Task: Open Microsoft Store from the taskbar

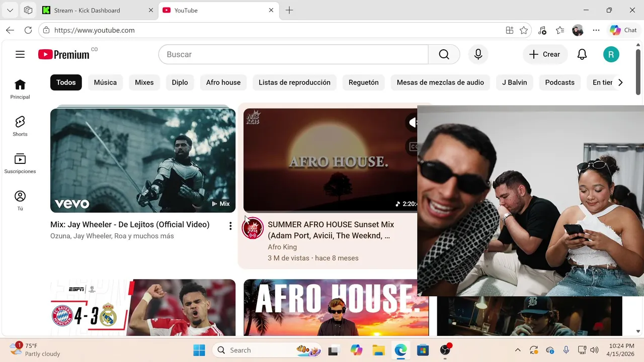Action: click(423, 350)
